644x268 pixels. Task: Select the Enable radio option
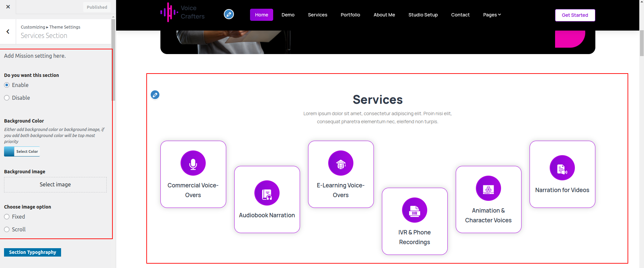(7, 85)
